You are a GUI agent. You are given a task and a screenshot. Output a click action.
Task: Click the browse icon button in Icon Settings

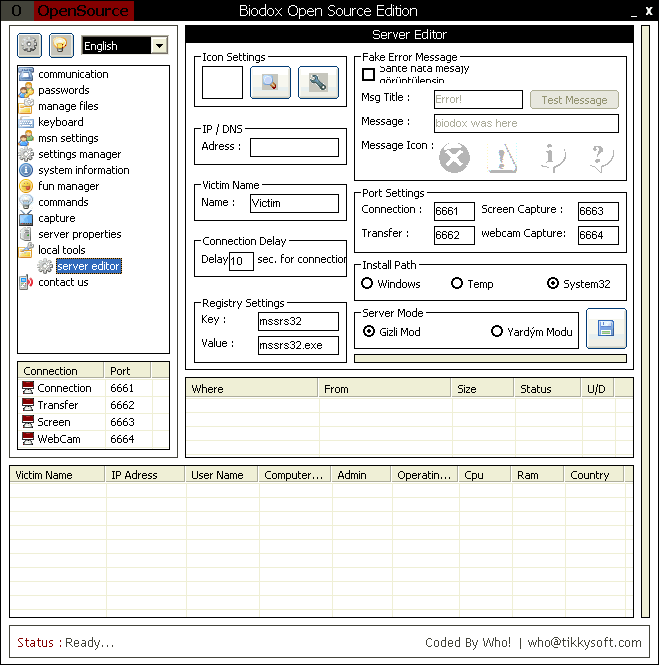click(270, 83)
